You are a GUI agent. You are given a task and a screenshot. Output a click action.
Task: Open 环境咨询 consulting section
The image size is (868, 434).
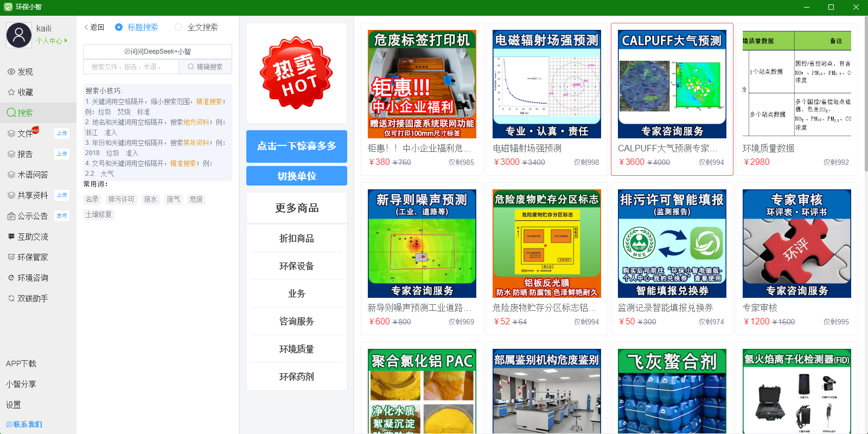(28, 278)
